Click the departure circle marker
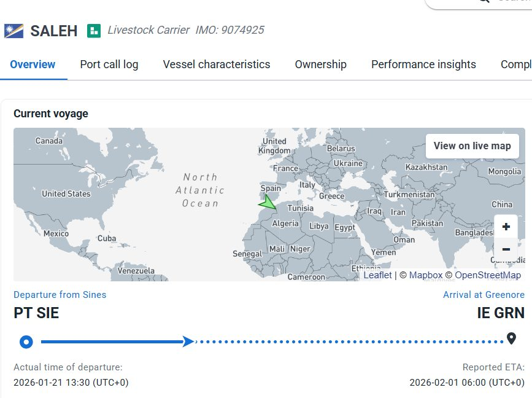 point(26,341)
